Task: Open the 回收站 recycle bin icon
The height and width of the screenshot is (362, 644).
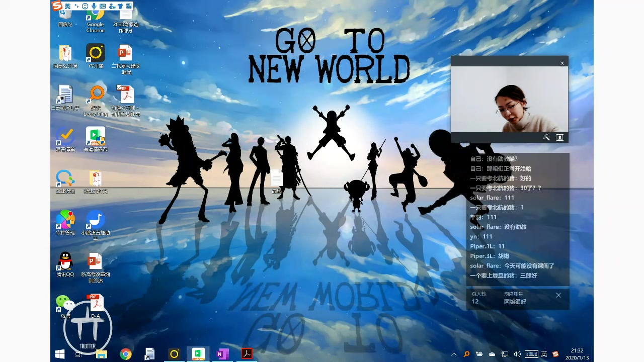Action: 65,19
